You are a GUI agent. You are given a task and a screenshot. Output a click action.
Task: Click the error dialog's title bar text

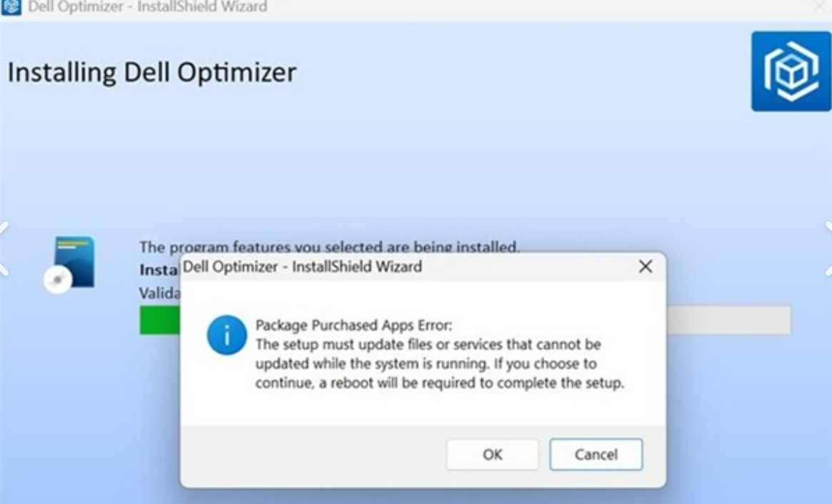(x=302, y=267)
